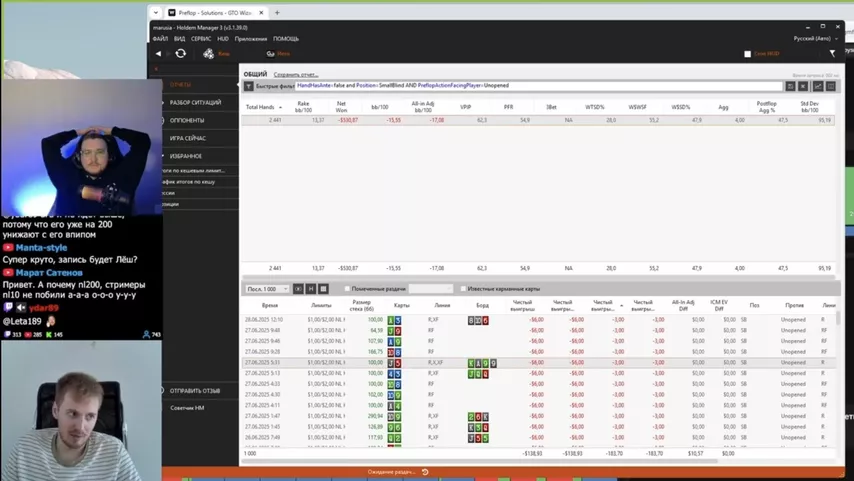Enable the known hole cards checkbox
This screenshot has height=481, width=854.
click(463, 289)
